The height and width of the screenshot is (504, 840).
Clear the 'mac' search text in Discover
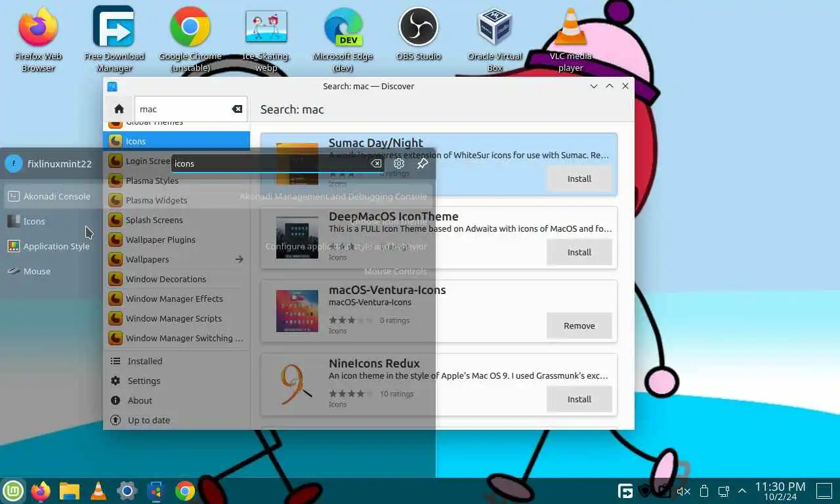(237, 109)
